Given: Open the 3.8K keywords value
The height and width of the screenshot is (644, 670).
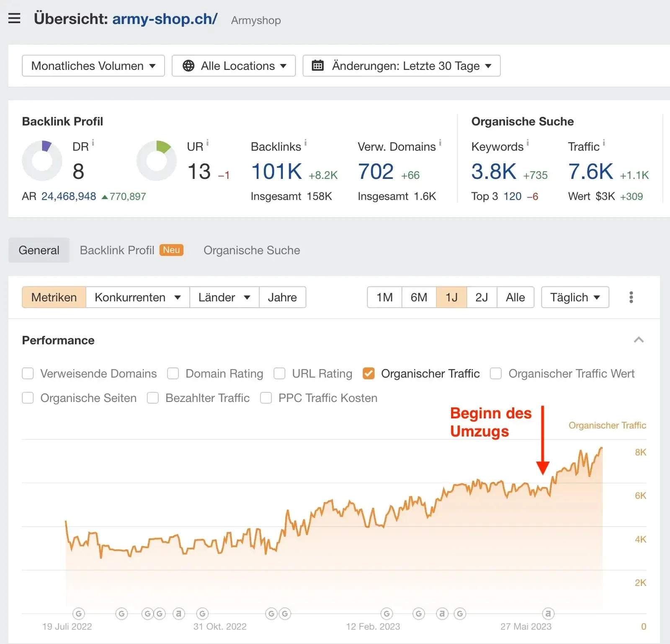Looking at the screenshot, I should (x=494, y=172).
